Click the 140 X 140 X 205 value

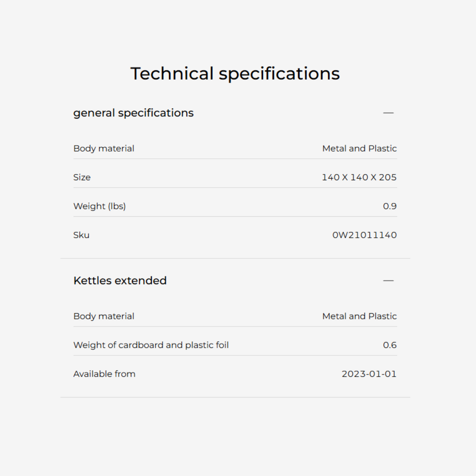359,177
